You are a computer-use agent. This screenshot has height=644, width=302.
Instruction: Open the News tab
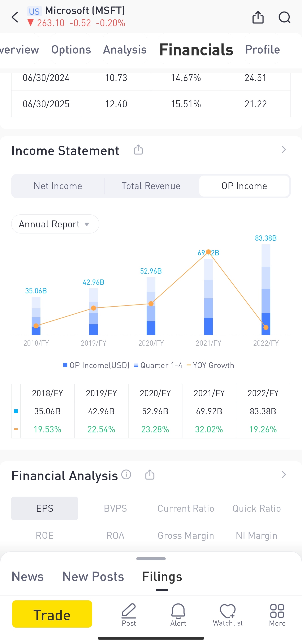click(x=27, y=577)
